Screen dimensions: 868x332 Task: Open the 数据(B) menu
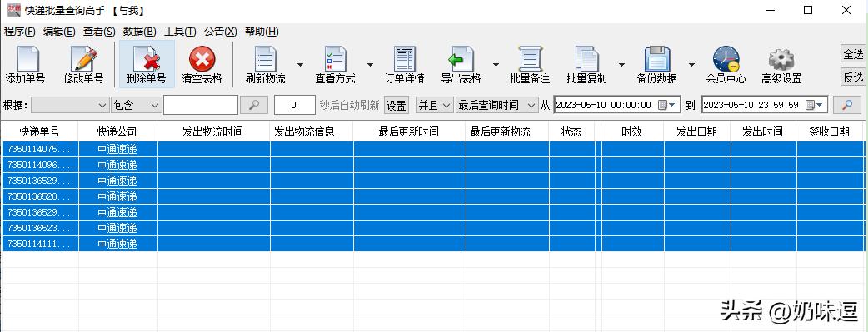coord(139,32)
